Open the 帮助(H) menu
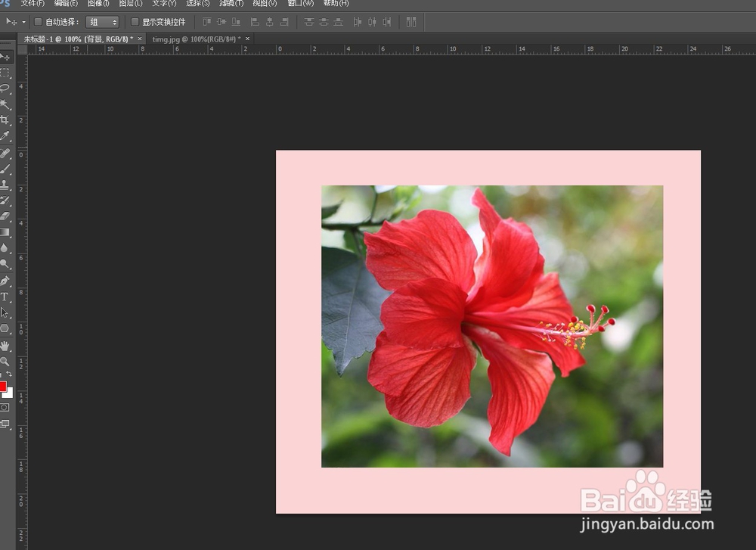 (336, 3)
